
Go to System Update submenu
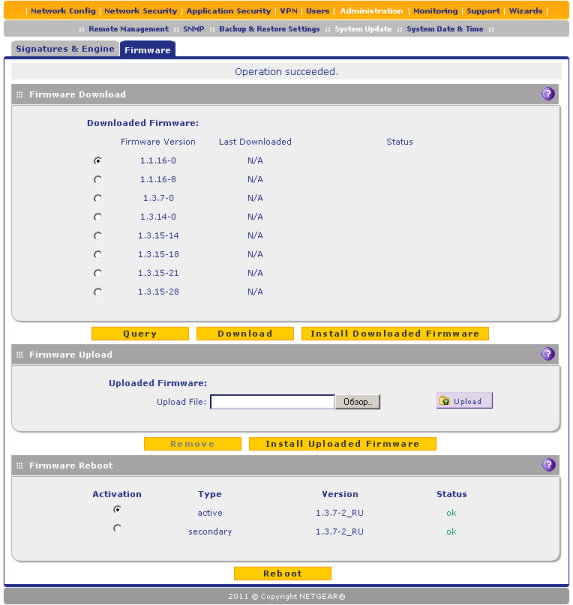(x=363, y=29)
